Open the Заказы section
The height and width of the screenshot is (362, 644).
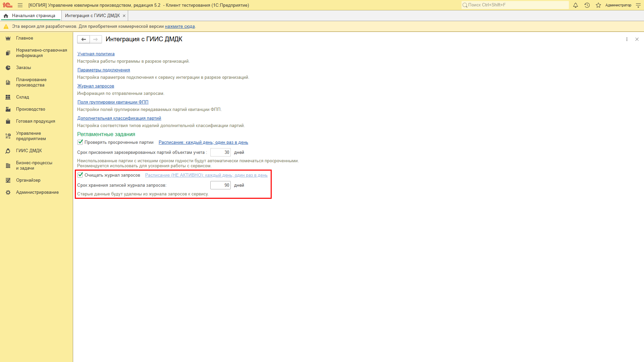23,68
